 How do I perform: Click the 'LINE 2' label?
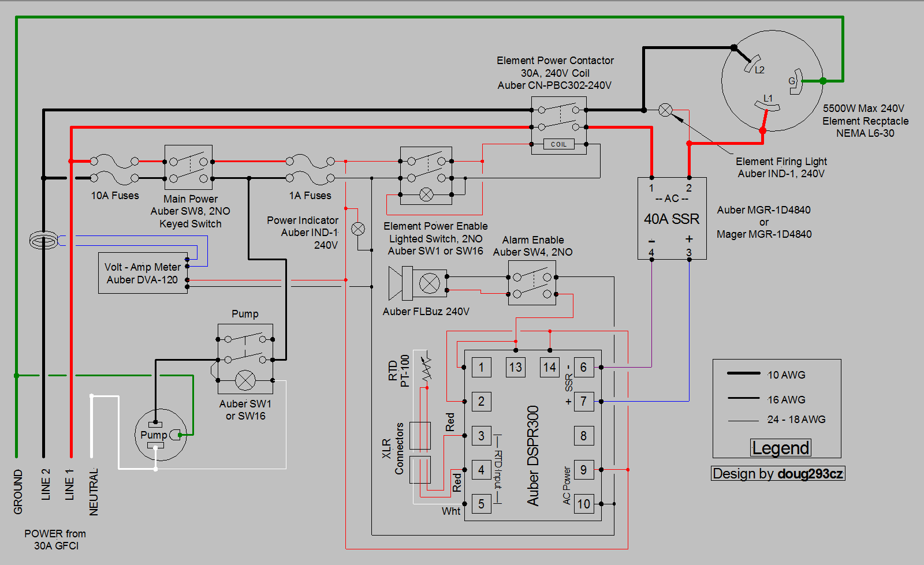[46, 484]
